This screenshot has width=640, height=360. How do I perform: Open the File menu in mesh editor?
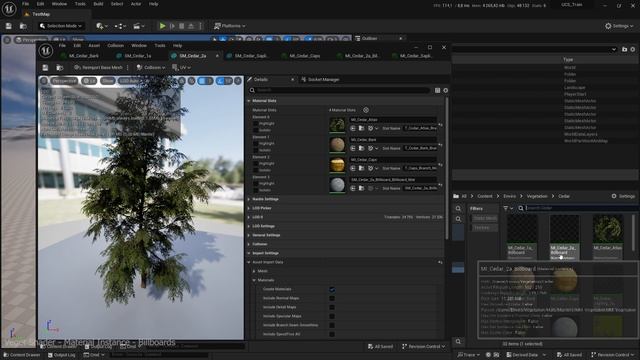point(62,45)
